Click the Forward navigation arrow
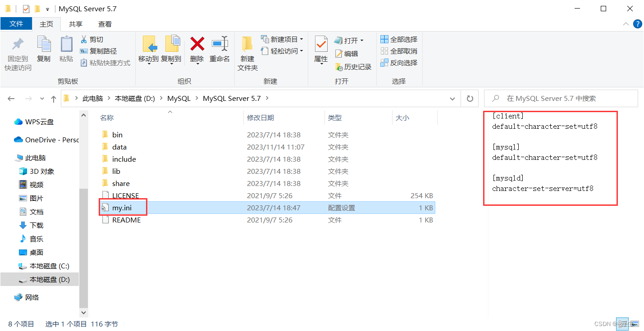Viewport: 644px width, 331px height. point(28,99)
